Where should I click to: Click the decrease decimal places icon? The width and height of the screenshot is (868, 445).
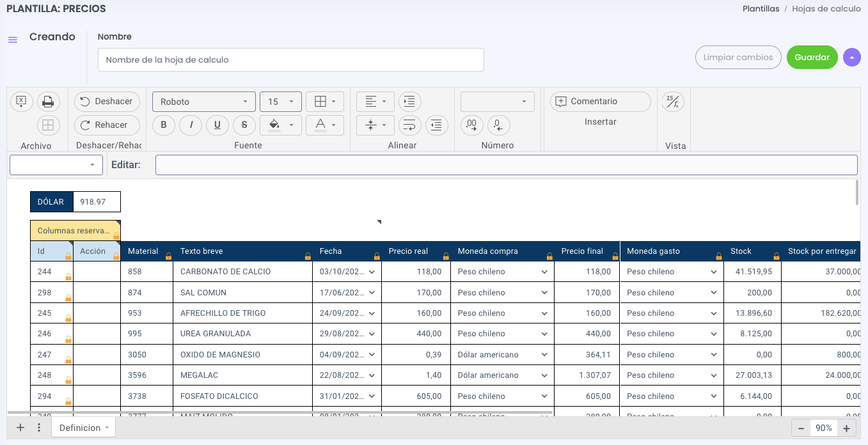[x=499, y=125]
